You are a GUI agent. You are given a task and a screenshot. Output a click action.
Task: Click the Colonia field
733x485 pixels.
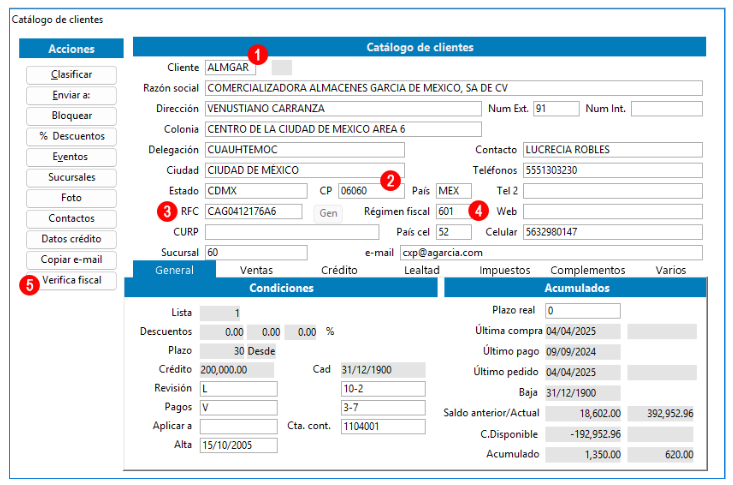(343, 129)
